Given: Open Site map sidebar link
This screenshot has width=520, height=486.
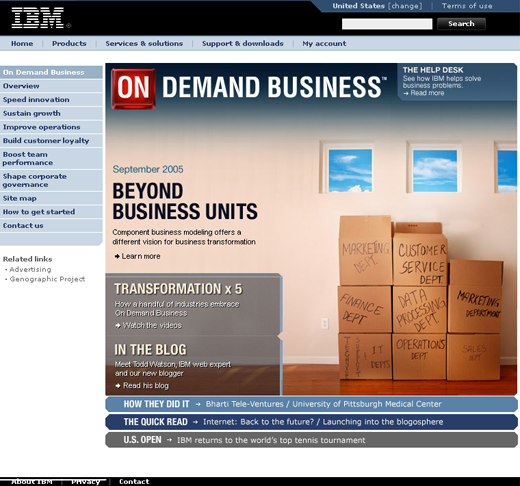Looking at the screenshot, I should [x=51, y=198].
